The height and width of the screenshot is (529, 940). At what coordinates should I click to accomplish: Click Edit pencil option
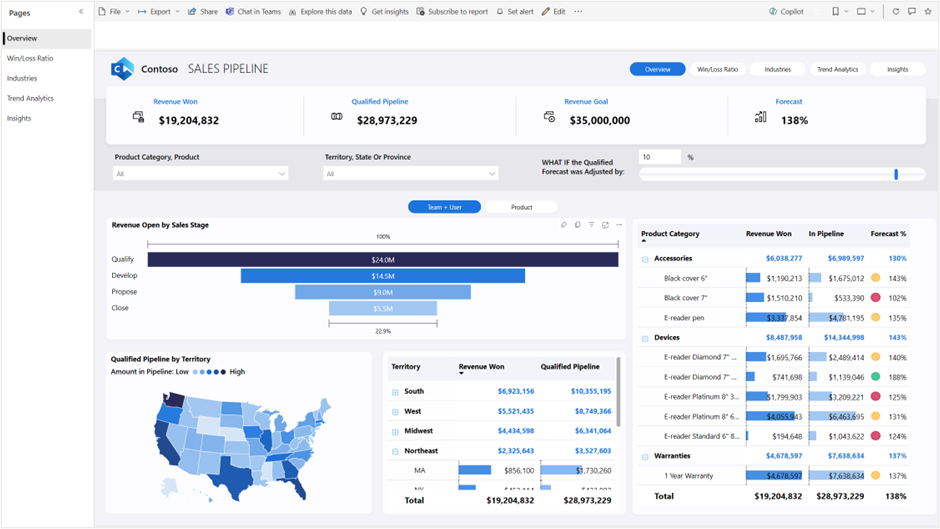(x=553, y=11)
